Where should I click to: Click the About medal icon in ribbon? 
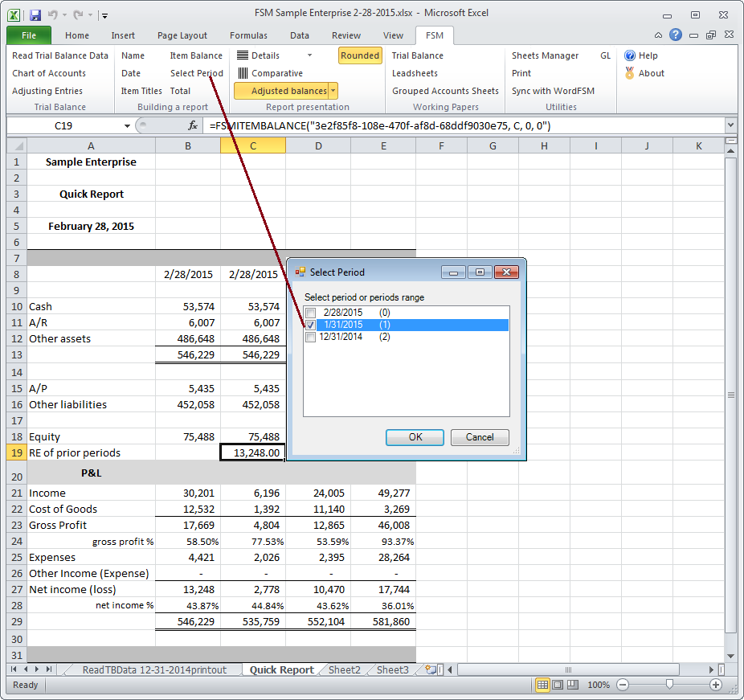point(631,73)
